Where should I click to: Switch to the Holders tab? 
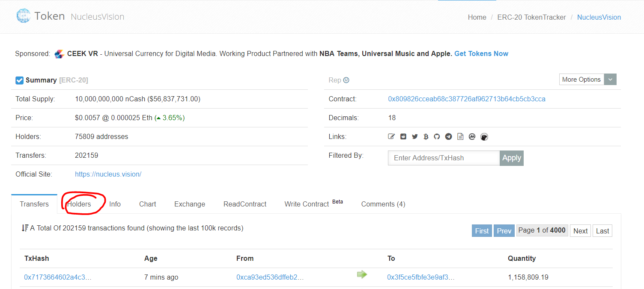click(x=79, y=204)
